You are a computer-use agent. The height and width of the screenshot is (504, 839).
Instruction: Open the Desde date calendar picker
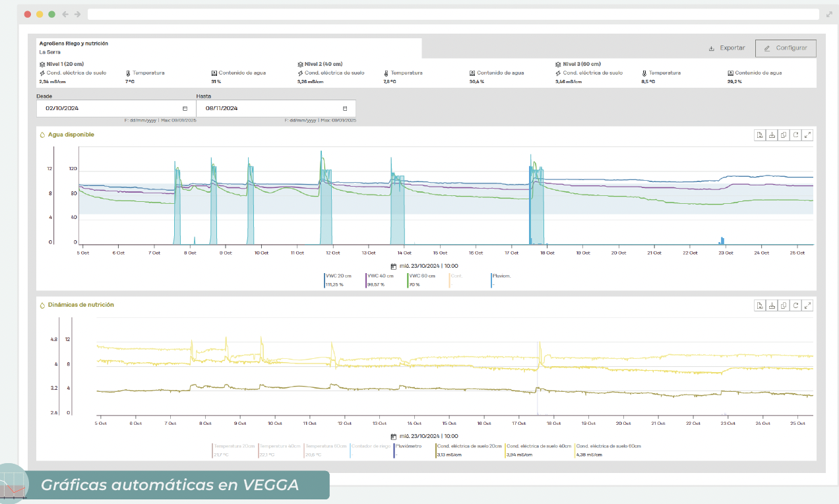[185, 108]
